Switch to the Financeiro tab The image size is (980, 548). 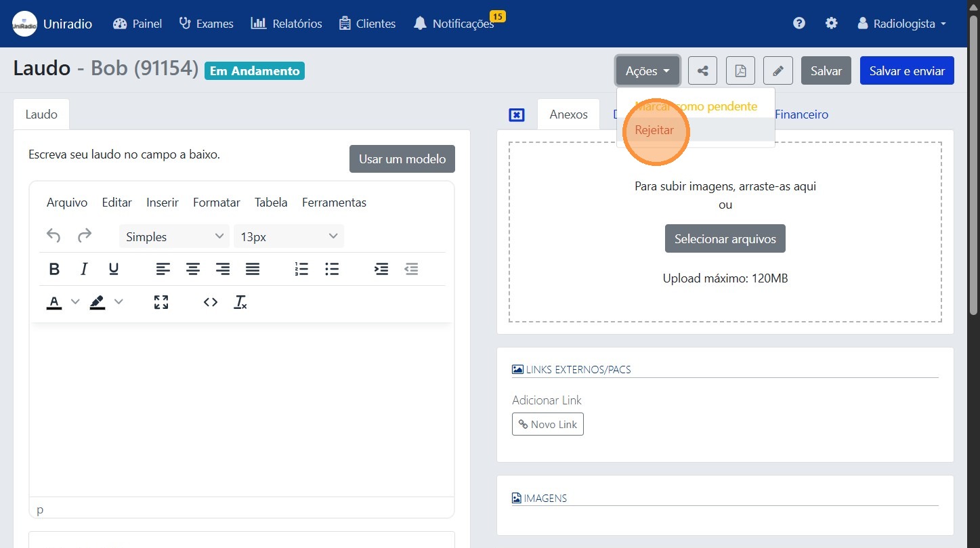point(801,114)
